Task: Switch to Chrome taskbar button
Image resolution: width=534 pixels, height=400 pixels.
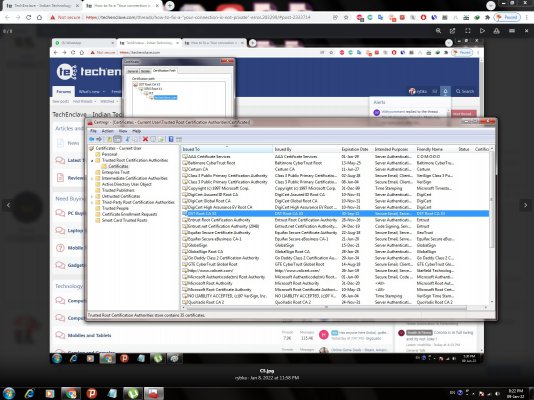Action: (71, 393)
